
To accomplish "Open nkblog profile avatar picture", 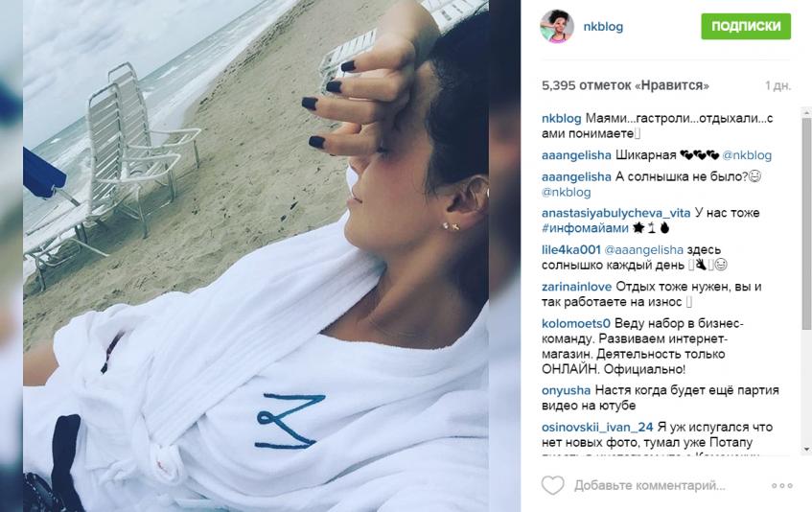I will (x=557, y=27).
